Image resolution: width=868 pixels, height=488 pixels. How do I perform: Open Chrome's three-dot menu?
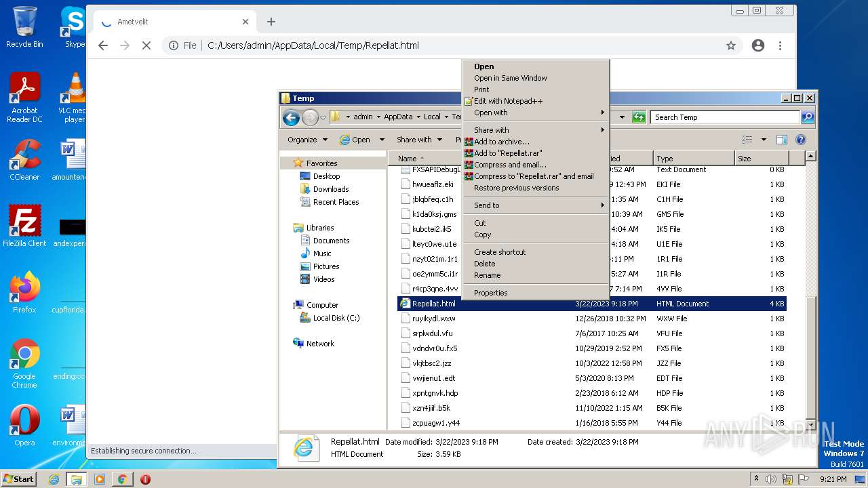[x=781, y=45]
